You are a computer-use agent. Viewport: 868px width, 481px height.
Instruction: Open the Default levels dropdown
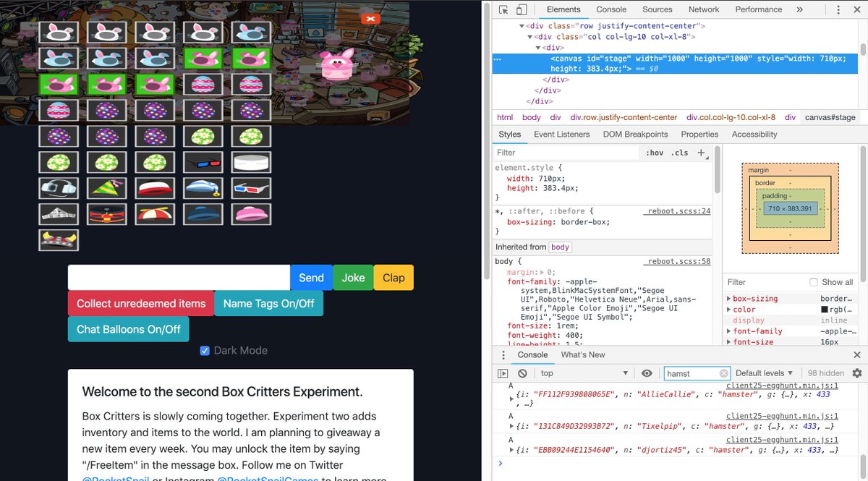coord(762,373)
